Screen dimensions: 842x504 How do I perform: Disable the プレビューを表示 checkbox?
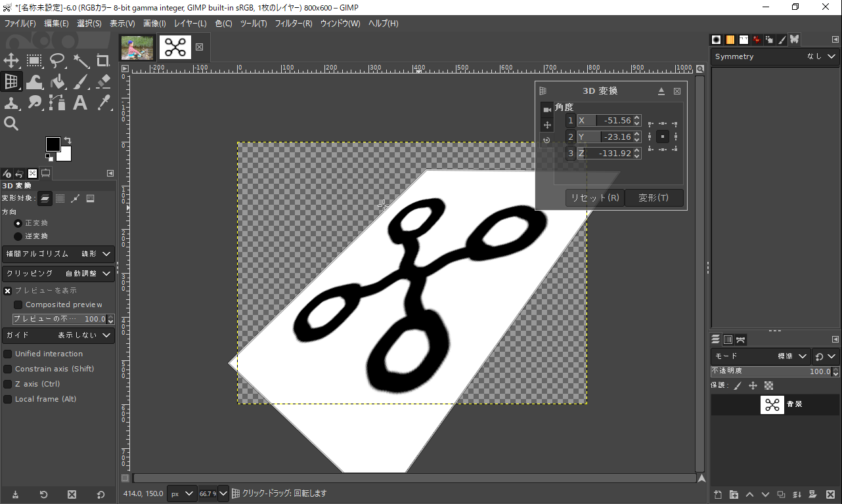pyautogui.click(x=7, y=291)
